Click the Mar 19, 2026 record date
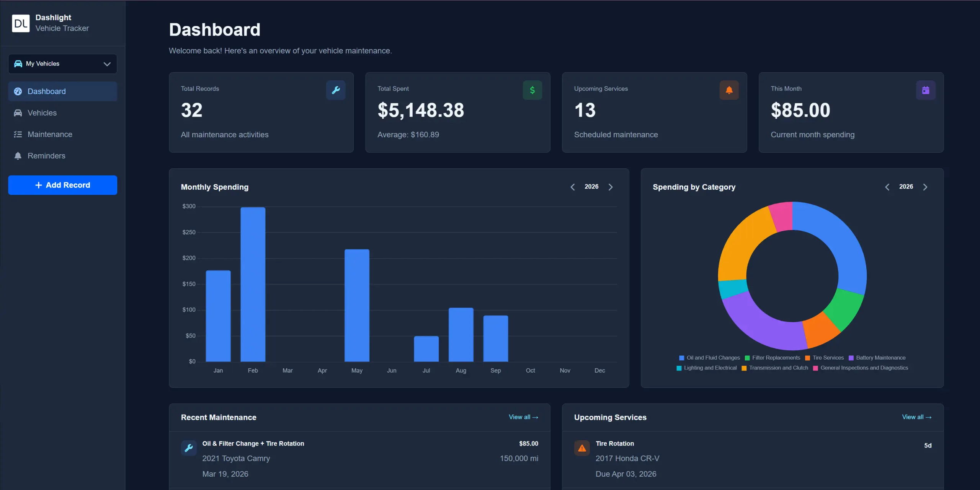Screen dimensions: 980x490 click(x=225, y=474)
